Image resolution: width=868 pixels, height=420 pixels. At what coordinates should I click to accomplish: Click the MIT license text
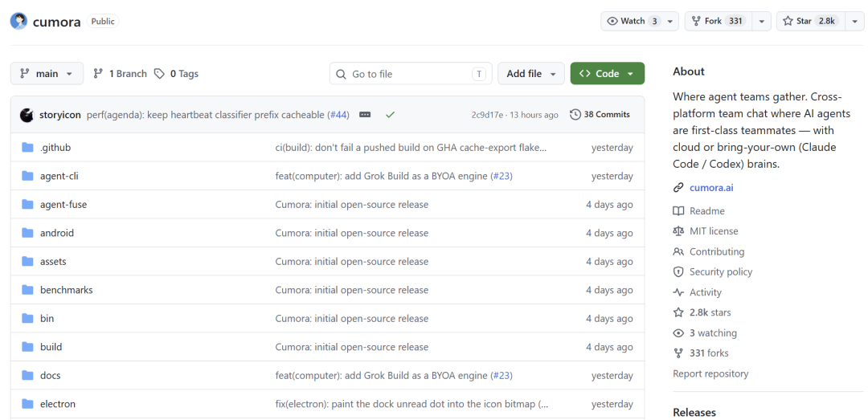pos(714,231)
